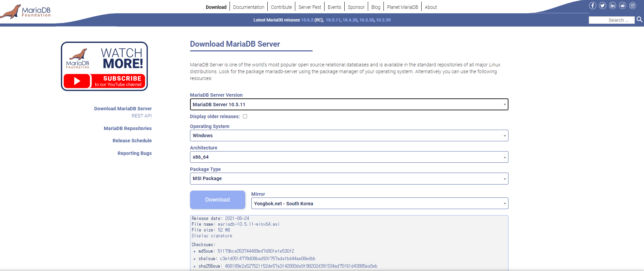Open the Reporting Bugs sidebar link

135,153
